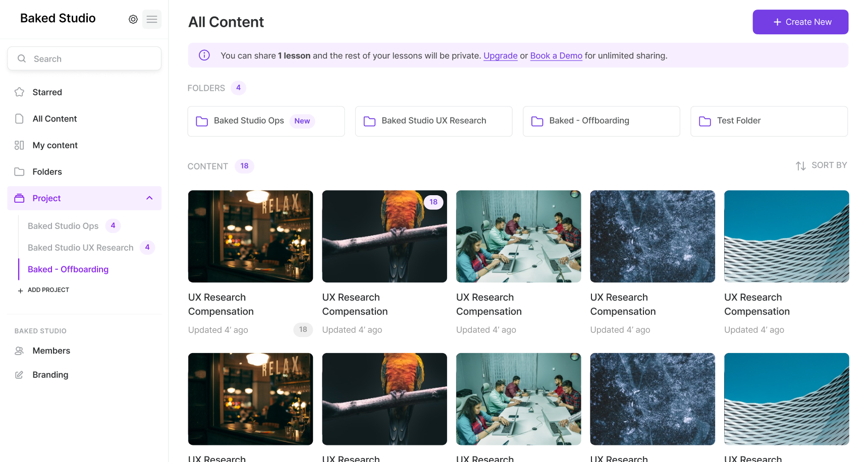Image resolution: width=868 pixels, height=462 pixels.
Task: Open the Upgrade link in the banner
Action: [x=500, y=55]
